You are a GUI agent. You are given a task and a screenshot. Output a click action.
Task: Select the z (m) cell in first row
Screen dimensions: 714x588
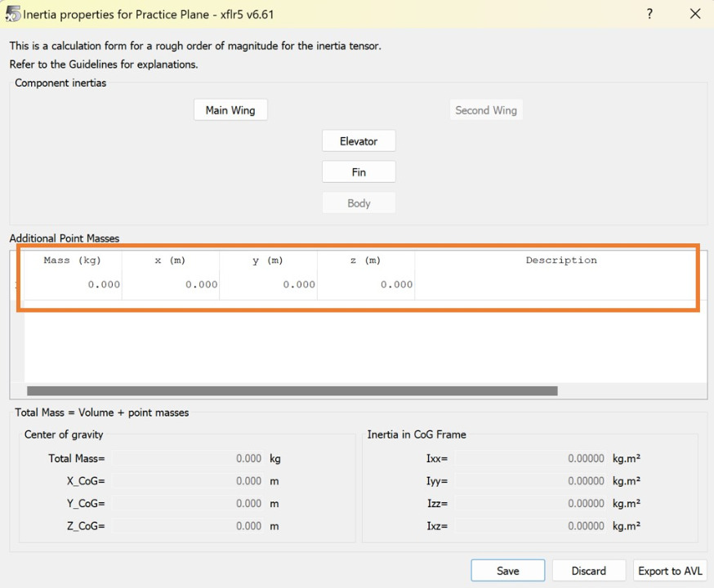366,285
